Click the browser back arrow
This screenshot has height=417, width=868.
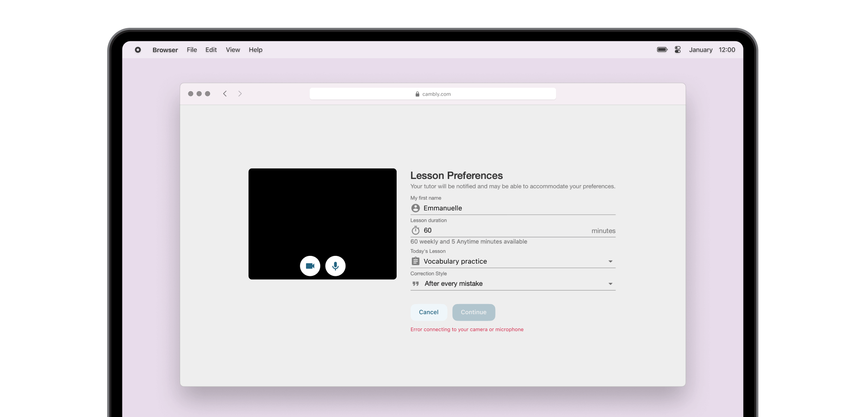tap(225, 94)
